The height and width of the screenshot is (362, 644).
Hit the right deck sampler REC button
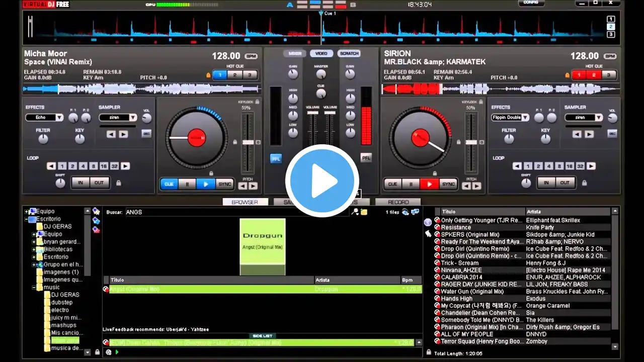(x=612, y=134)
